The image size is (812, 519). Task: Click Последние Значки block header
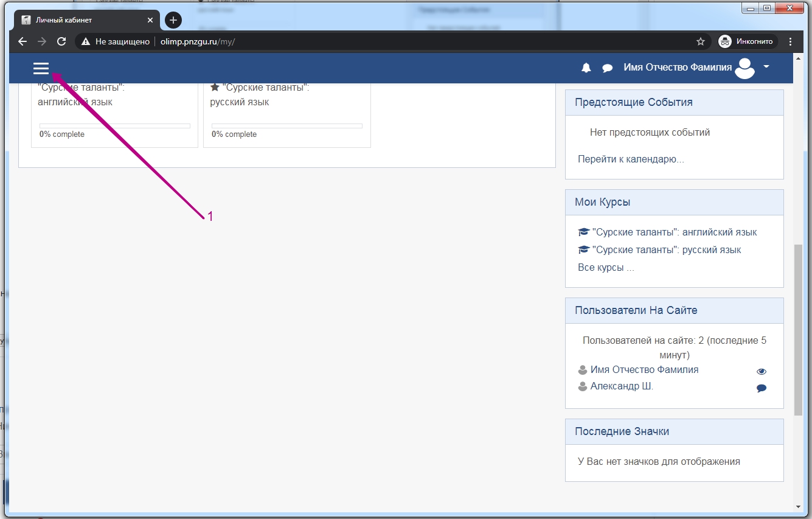(x=675, y=431)
